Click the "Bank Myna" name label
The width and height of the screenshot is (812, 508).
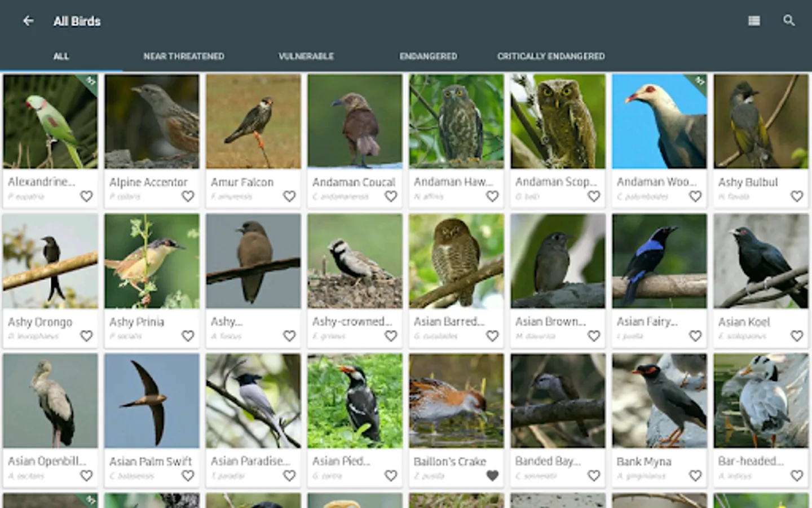click(x=644, y=462)
